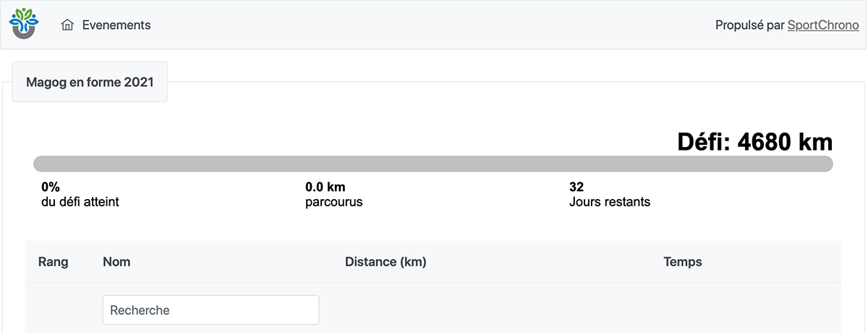
Task: Click the 0% challenge completion value
Action: click(51, 187)
